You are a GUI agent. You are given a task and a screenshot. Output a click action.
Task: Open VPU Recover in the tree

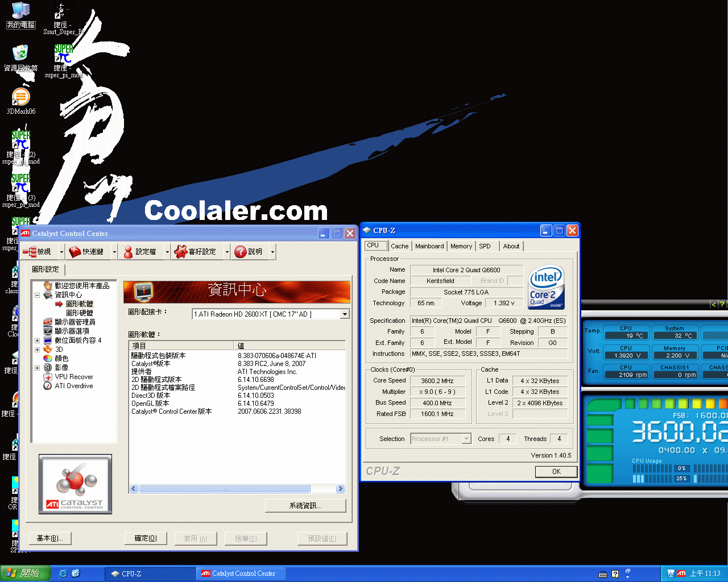tap(74, 377)
